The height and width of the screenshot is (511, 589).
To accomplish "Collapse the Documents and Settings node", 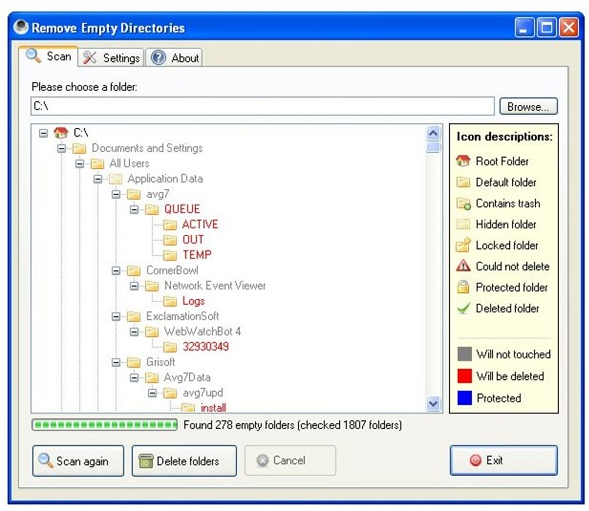I will pos(61,148).
